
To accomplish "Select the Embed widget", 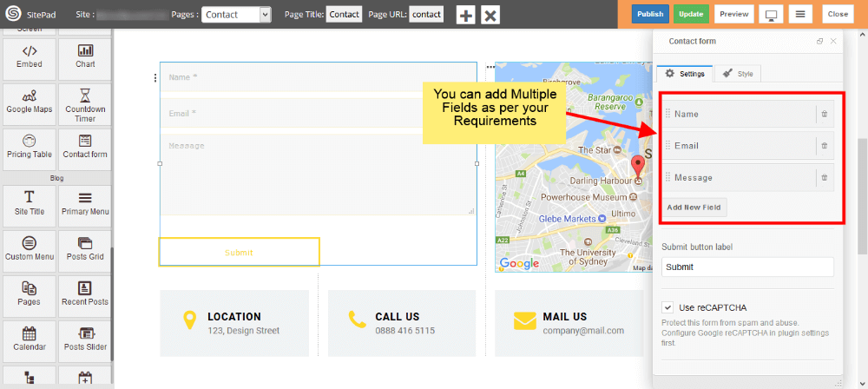I will click(x=29, y=58).
